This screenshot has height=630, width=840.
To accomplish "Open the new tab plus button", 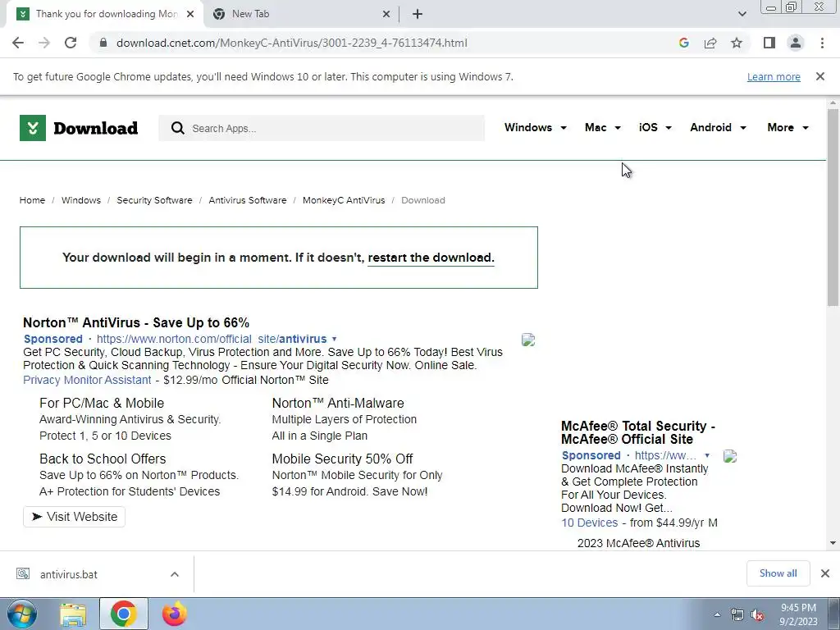I will (x=418, y=15).
